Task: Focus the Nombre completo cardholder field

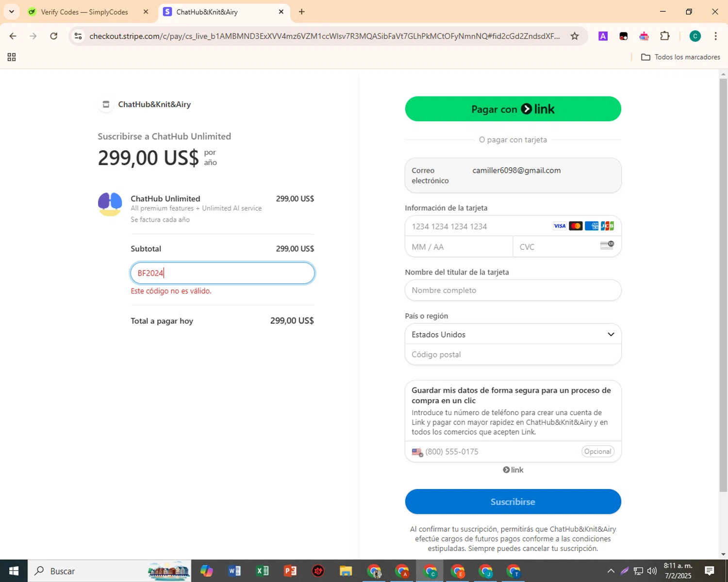Action: coord(513,290)
